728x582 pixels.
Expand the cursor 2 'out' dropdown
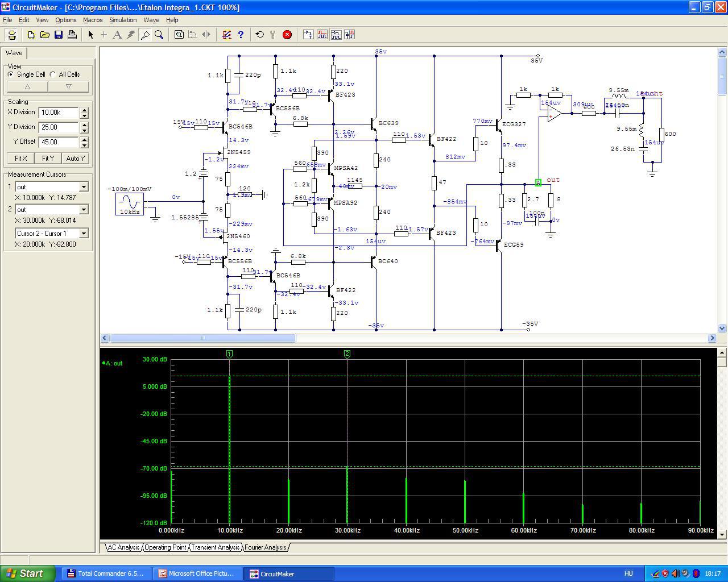pyautogui.click(x=84, y=210)
